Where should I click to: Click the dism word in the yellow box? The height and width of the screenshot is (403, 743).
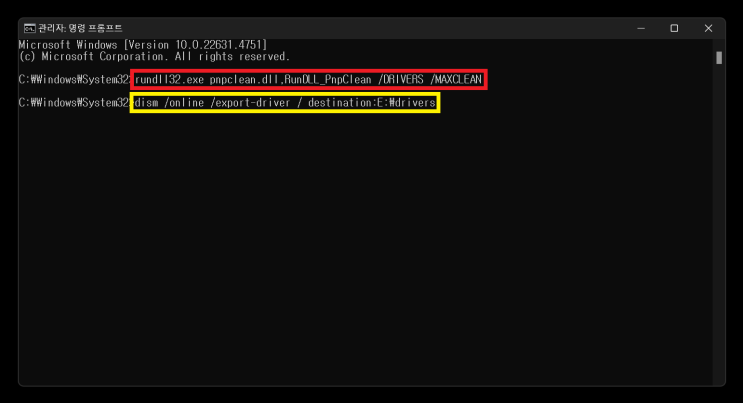point(146,103)
